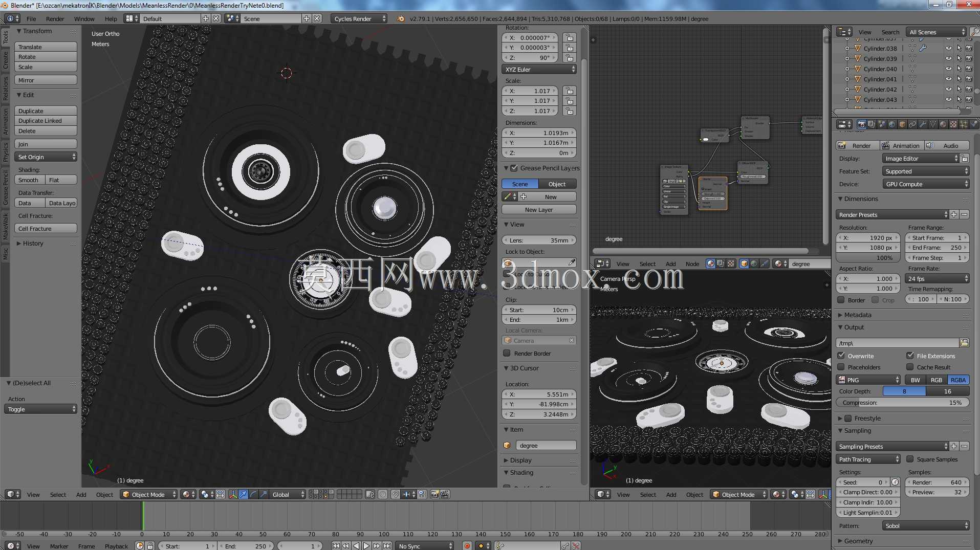
Task: Hide Cylinder.040 with its eye icon
Action: point(948,69)
